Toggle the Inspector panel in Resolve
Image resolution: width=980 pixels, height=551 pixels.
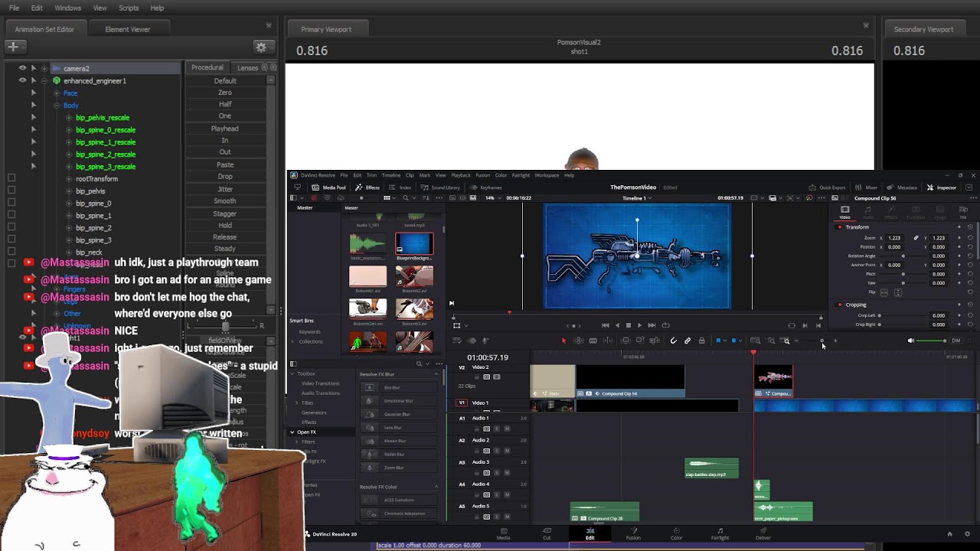coord(942,187)
